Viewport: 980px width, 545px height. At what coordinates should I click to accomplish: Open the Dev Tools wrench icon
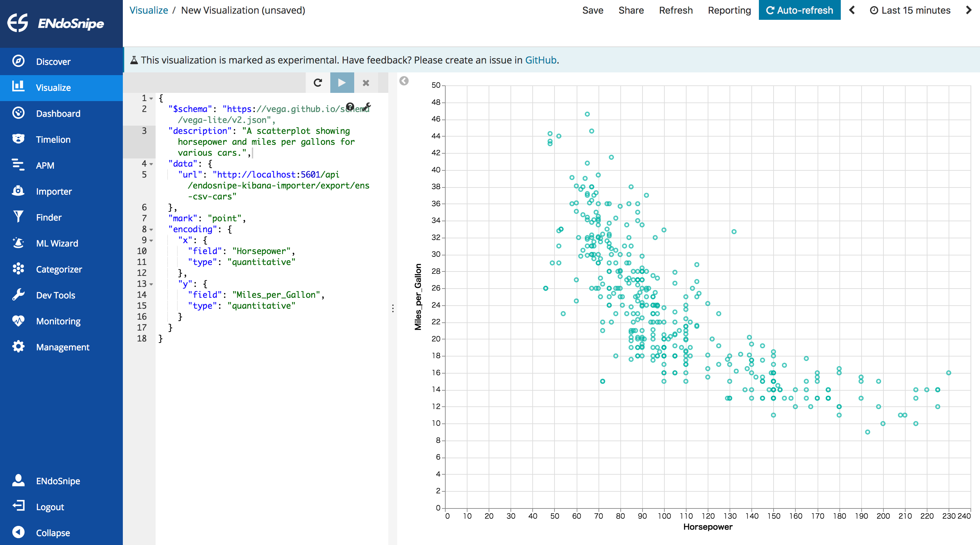tap(18, 295)
